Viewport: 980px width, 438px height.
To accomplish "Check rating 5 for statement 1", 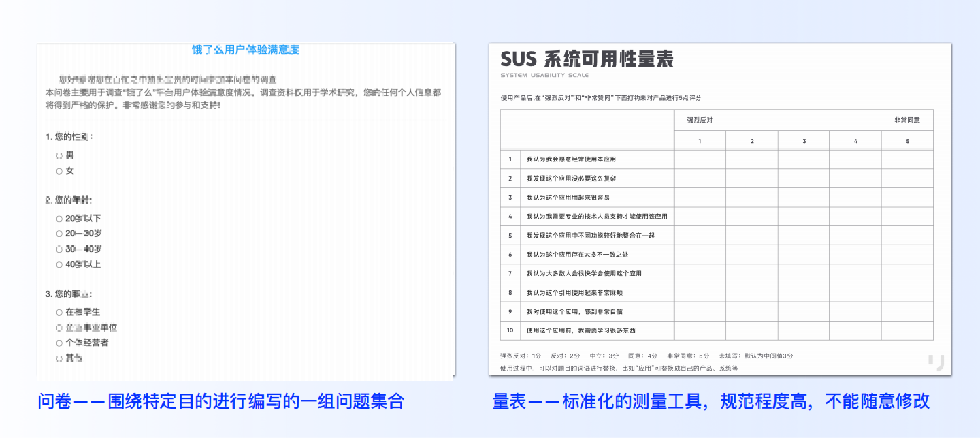I will click(x=906, y=159).
